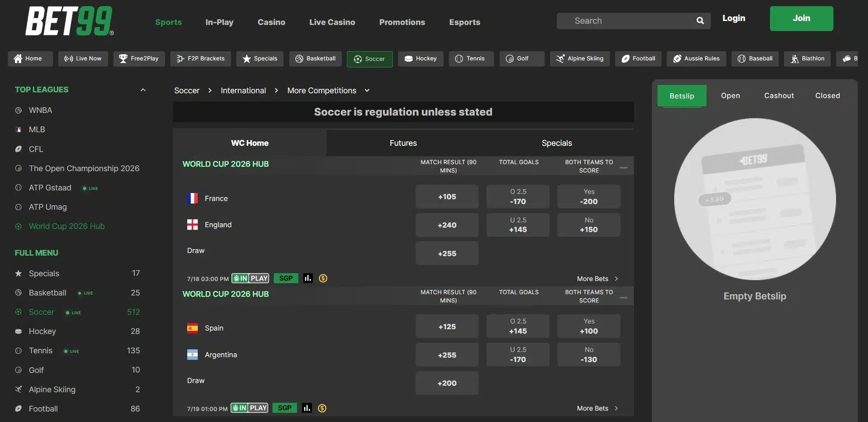The width and height of the screenshot is (868, 422).
Task: Click the green Join button
Action: coord(801,18)
